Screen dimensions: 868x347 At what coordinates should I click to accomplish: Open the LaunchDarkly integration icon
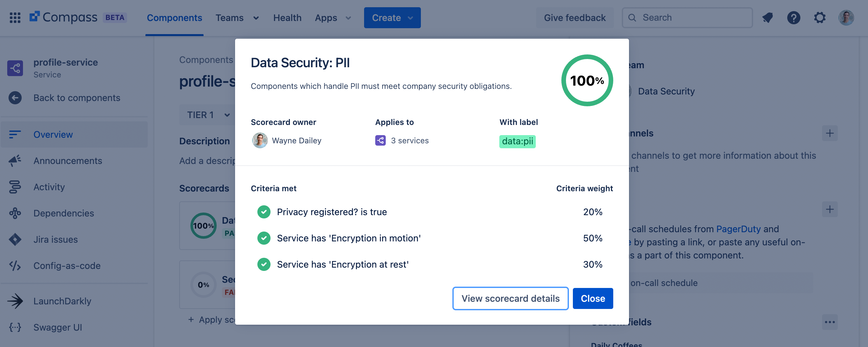coord(15,300)
